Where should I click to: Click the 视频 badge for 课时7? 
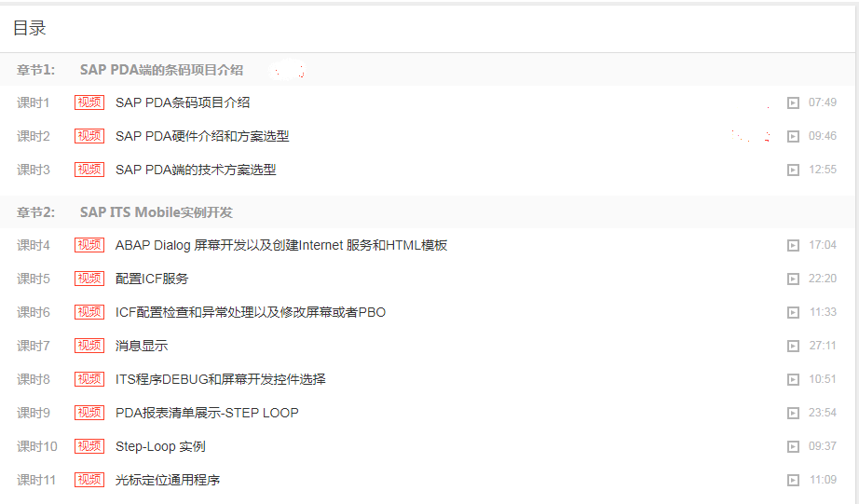pyautogui.click(x=89, y=346)
